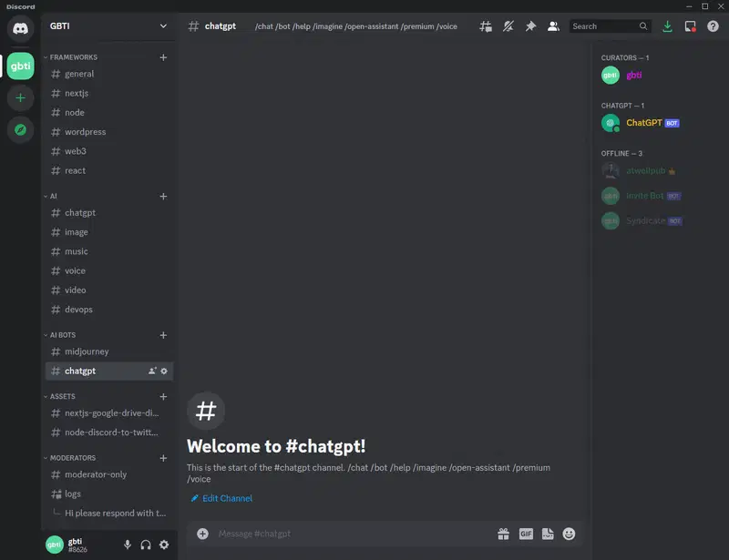Screen dimensions: 729x560
Task: Click the download apps icon
Action: (x=667, y=26)
